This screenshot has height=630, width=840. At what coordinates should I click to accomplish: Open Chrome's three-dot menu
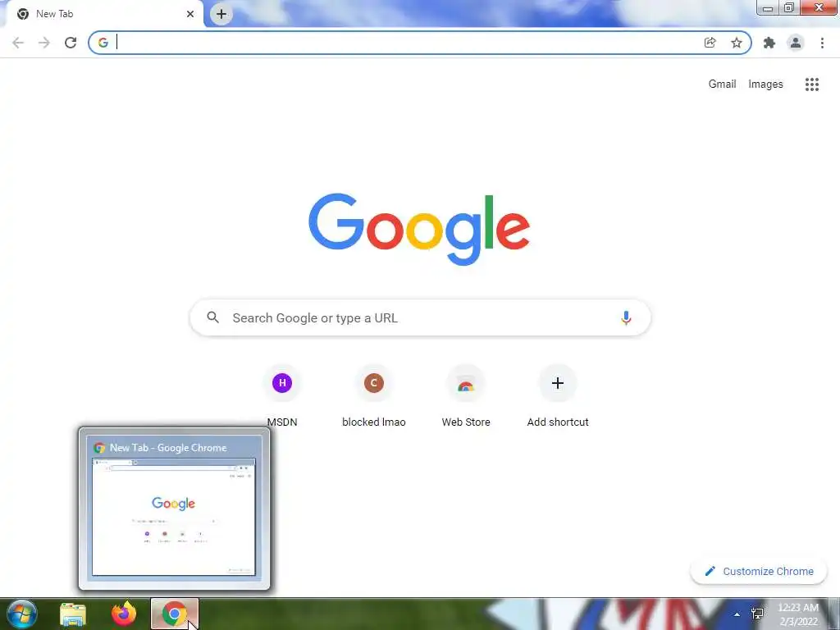coord(822,43)
